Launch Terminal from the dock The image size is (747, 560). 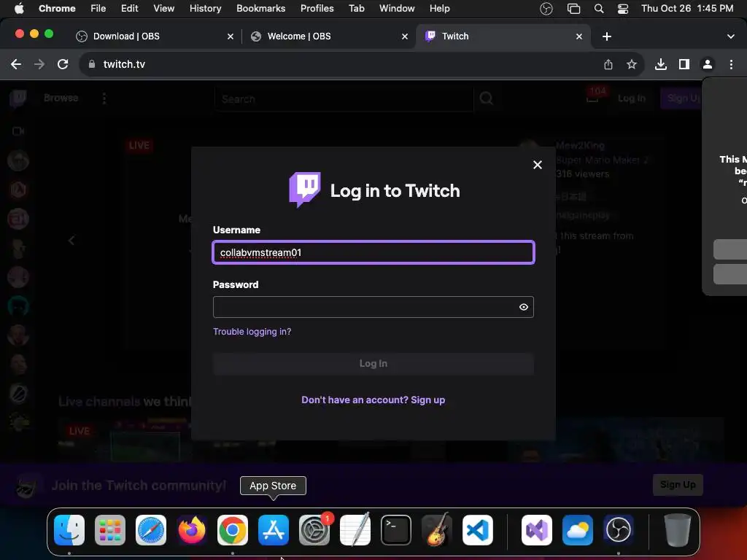[x=396, y=529]
